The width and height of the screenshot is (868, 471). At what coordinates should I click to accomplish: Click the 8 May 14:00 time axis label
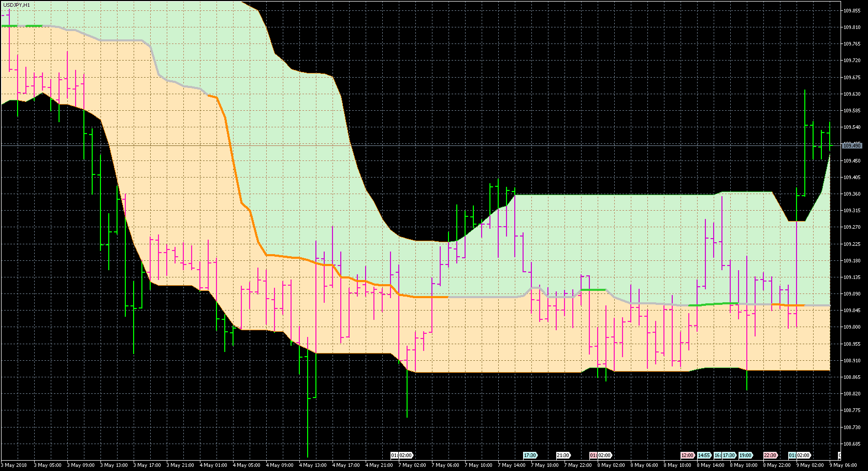point(711,465)
